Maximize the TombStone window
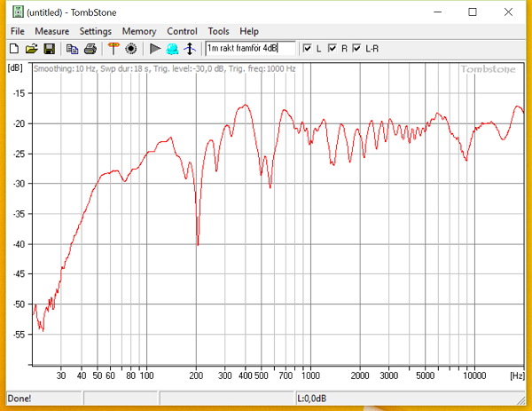Screen dimensions: 532x411 click(473, 12)
